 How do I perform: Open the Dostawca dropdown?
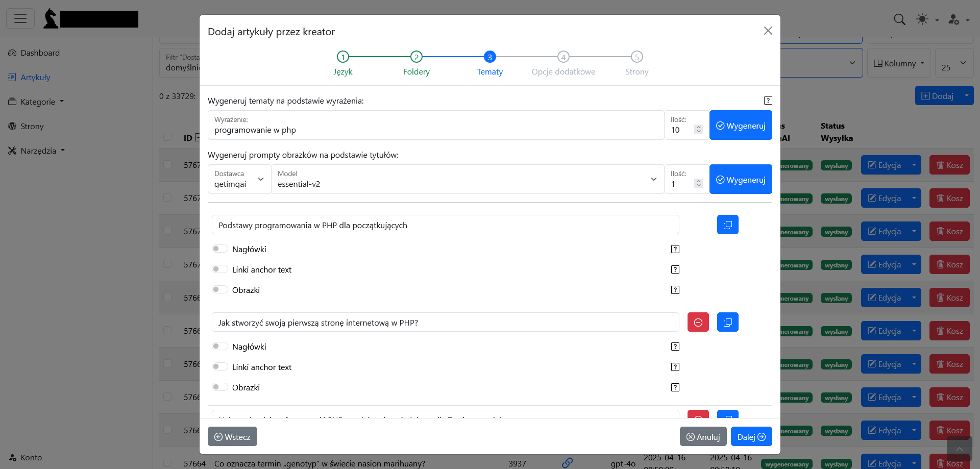click(239, 179)
